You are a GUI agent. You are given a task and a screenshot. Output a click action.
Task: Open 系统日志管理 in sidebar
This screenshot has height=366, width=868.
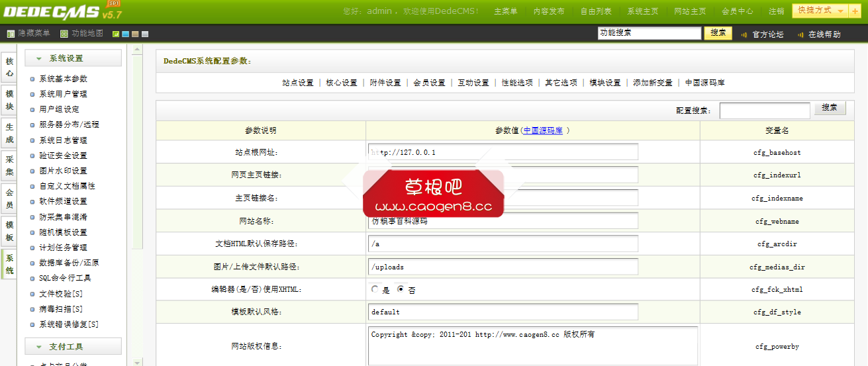[63, 140]
